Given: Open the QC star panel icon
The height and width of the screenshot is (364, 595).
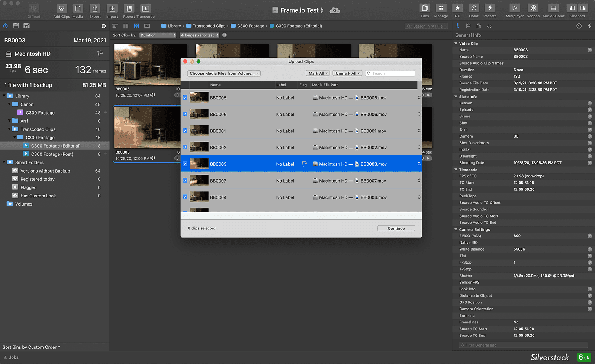Looking at the screenshot, I should 457,8.
